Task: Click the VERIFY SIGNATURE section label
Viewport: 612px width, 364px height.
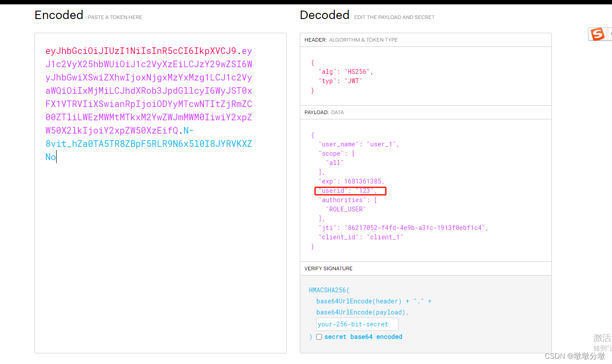Action: pyautogui.click(x=329, y=268)
